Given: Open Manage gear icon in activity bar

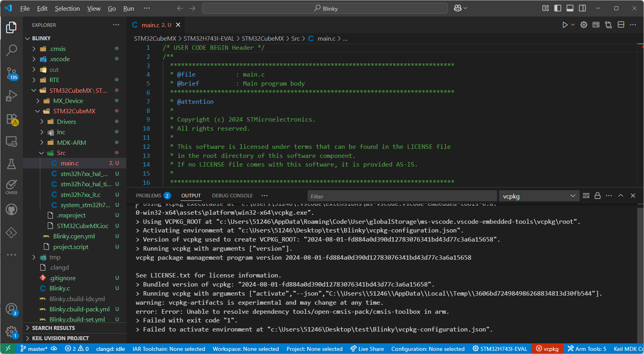Looking at the screenshot, I should tap(11, 332).
